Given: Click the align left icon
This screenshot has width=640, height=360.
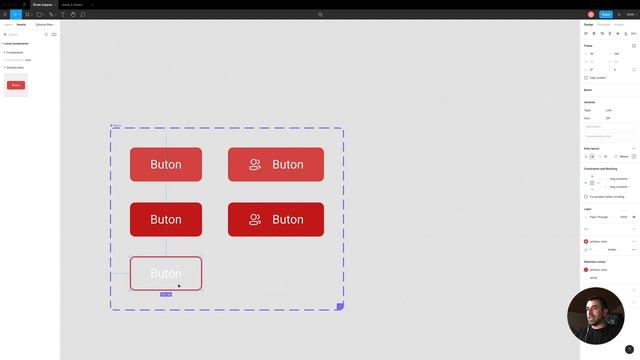Looking at the screenshot, I should click(x=586, y=33).
